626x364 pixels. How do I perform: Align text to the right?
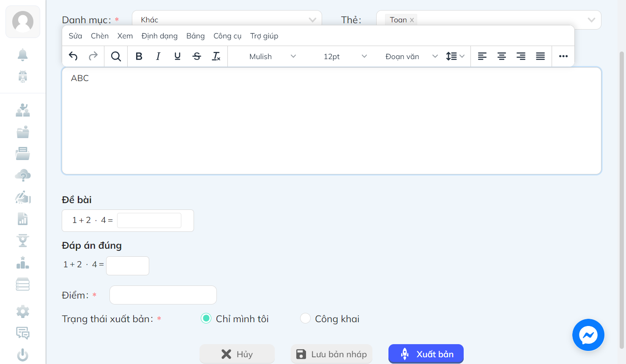pyautogui.click(x=521, y=56)
